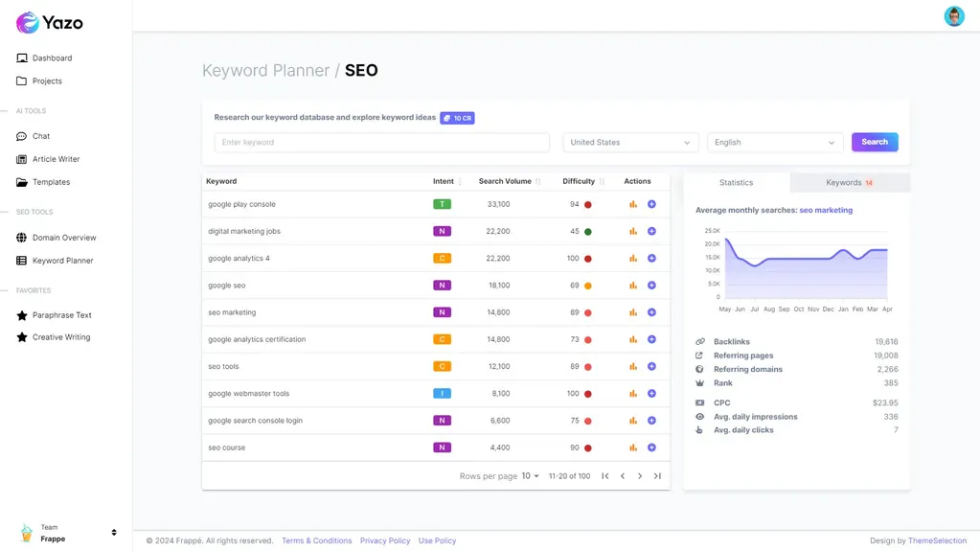The image size is (980, 551).
Task: Focus the Enter keyword input field
Action: pos(382,143)
